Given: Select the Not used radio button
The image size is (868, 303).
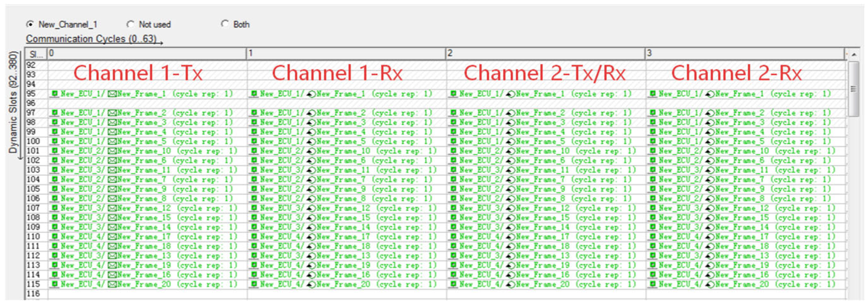Looking at the screenshot, I should 130,24.
